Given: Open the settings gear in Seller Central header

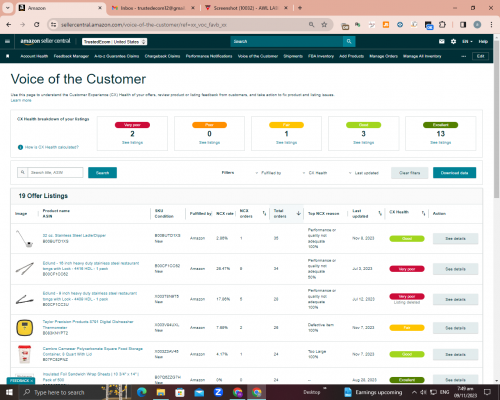Looking at the screenshot, I should [453, 41].
